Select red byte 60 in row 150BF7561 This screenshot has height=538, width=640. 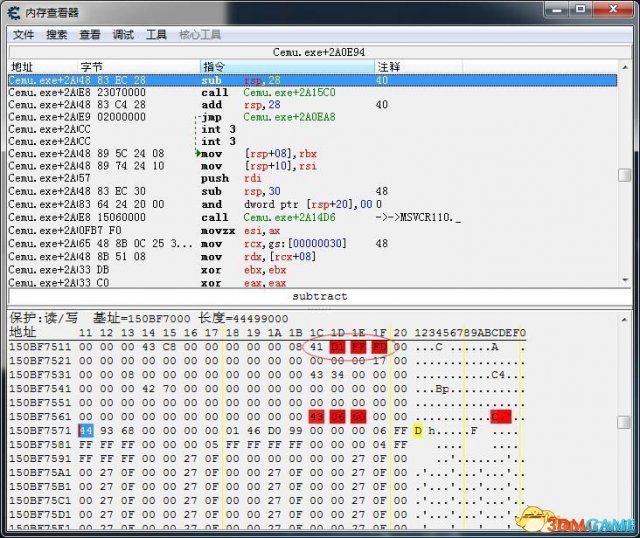point(358,417)
